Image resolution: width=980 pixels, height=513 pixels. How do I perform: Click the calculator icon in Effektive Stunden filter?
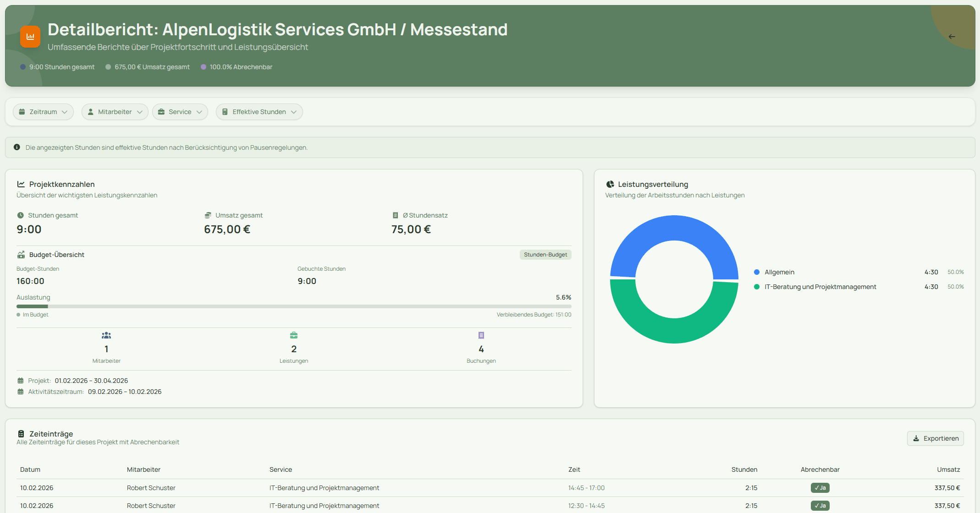pyautogui.click(x=225, y=112)
